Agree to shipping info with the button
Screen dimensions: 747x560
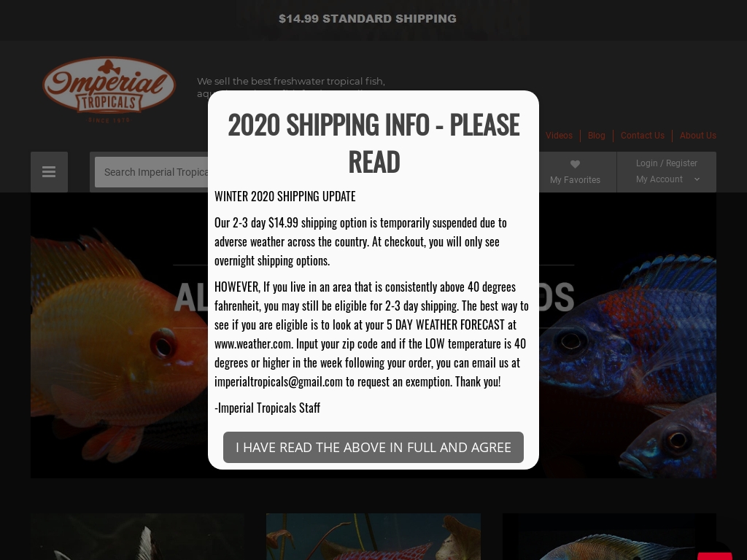pyautogui.click(x=373, y=447)
